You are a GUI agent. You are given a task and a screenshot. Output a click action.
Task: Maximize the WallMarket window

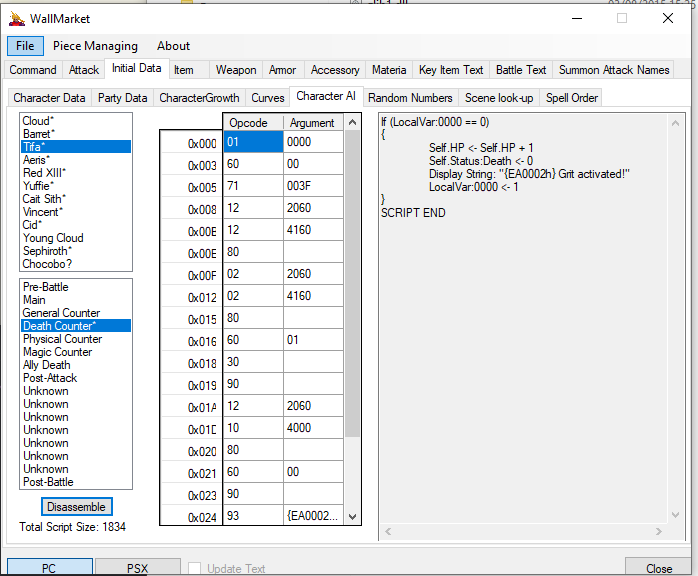pyautogui.click(x=622, y=18)
